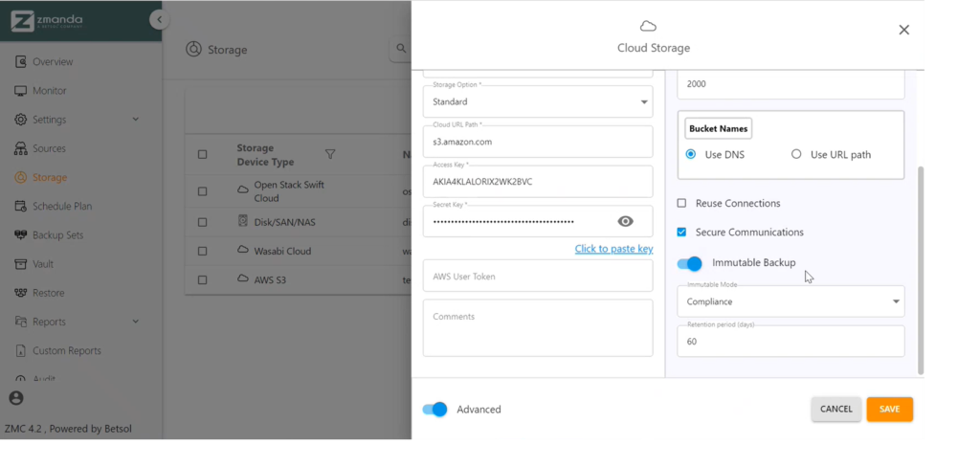Click the CANCEL button
The image size is (980, 467).
click(836, 409)
